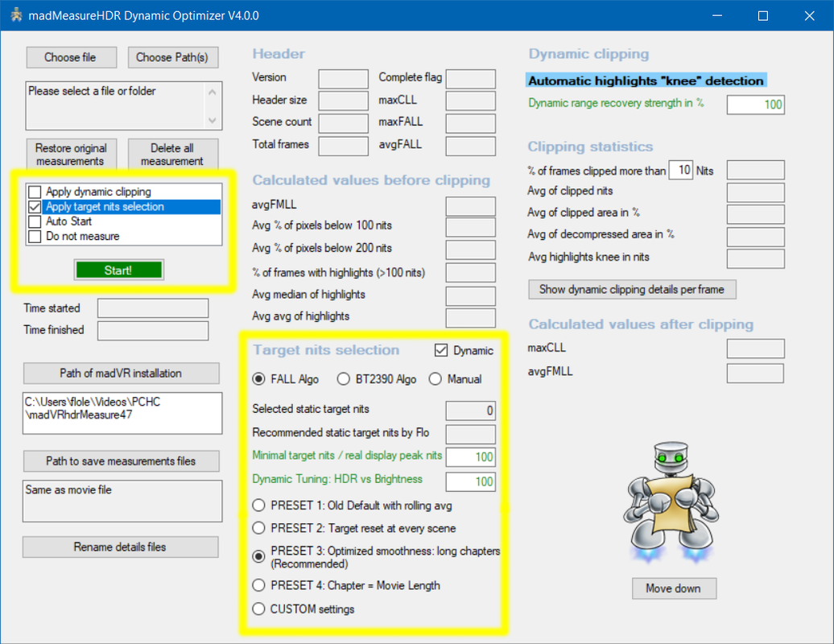Click the madMeasureHDR app icon in title bar

(16, 14)
